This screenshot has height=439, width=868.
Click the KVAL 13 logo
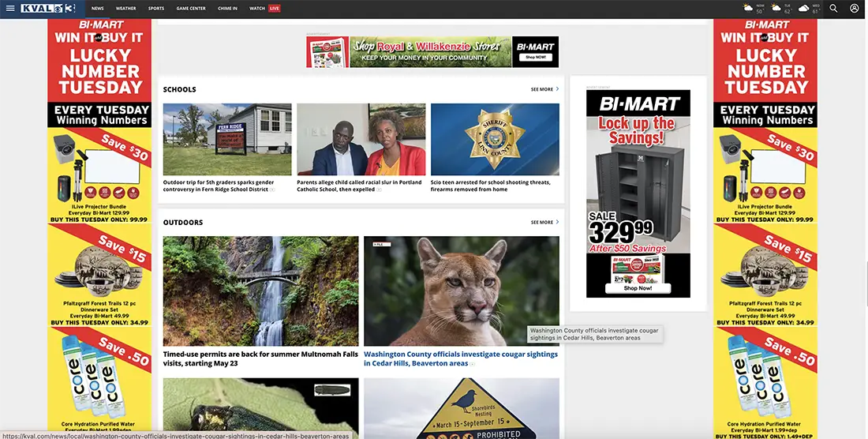(47, 9)
